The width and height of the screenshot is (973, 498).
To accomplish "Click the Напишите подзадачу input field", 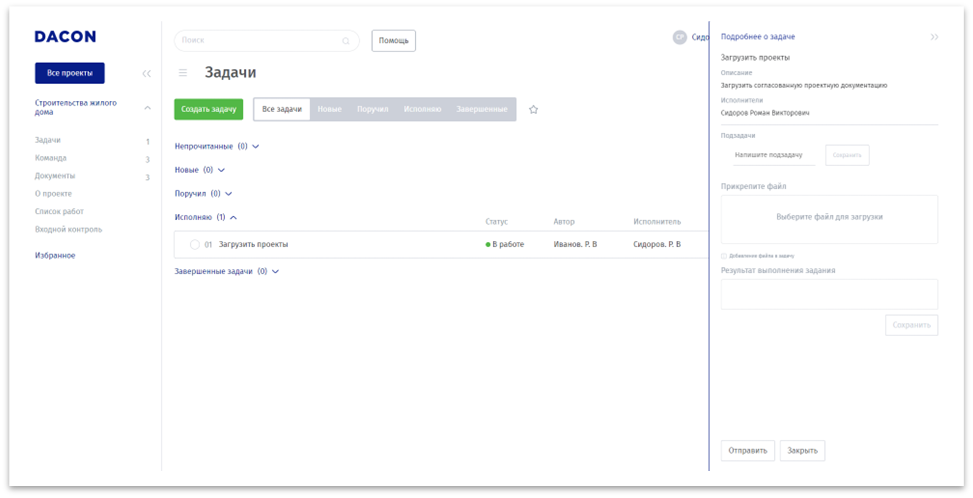I will [768, 155].
